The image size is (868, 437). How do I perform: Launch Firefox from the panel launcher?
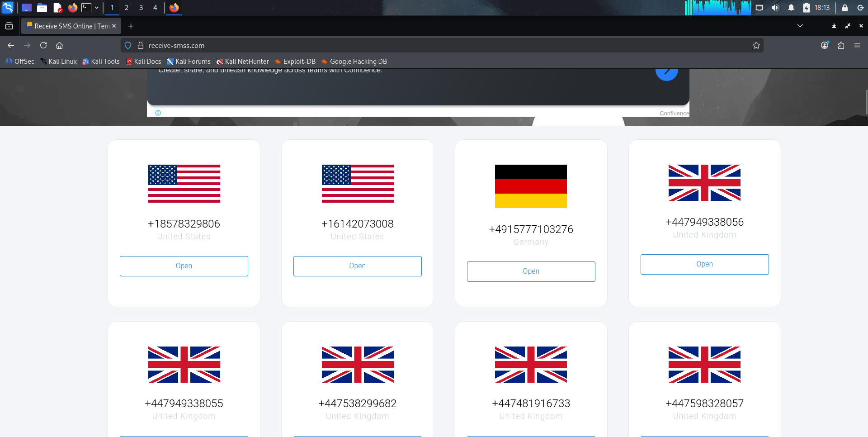pos(72,8)
